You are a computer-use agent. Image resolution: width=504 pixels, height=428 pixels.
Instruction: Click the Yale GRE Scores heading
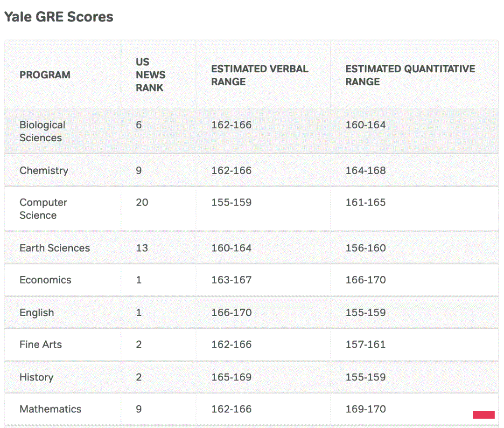[58, 17]
